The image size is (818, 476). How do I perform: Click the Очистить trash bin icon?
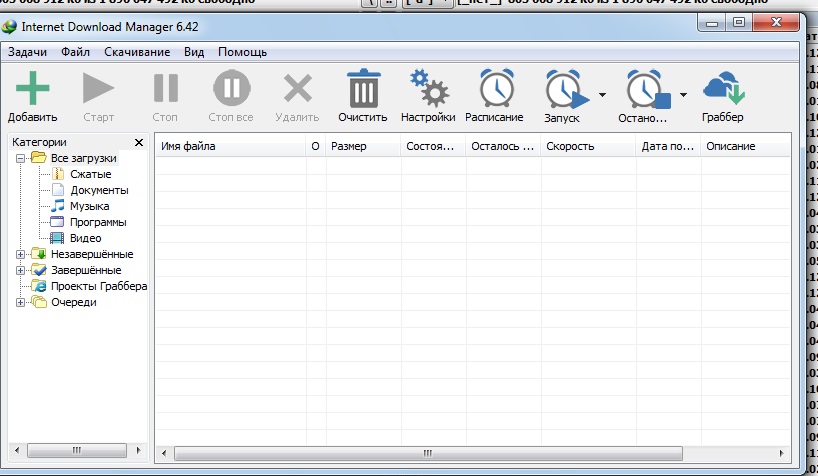coord(363,88)
